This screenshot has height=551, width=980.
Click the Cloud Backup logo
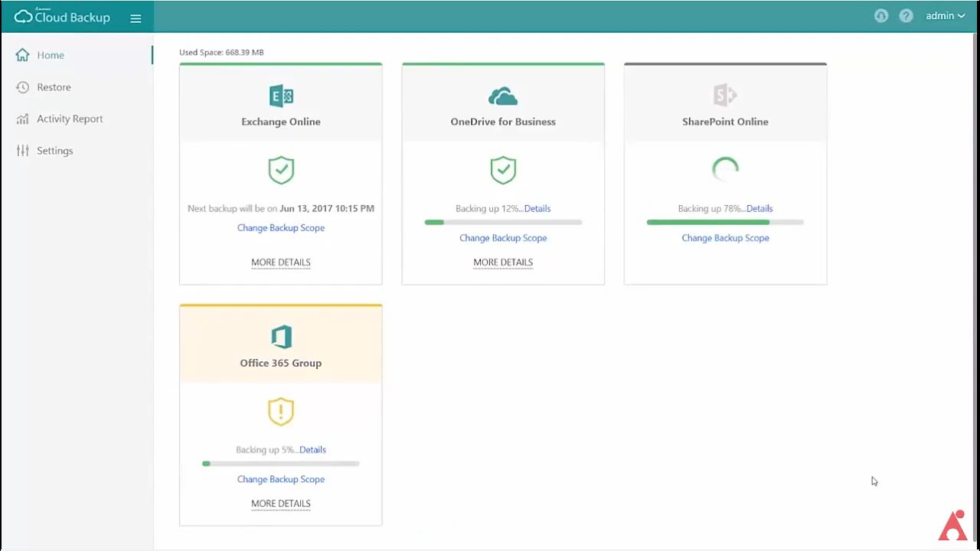pyautogui.click(x=62, y=16)
